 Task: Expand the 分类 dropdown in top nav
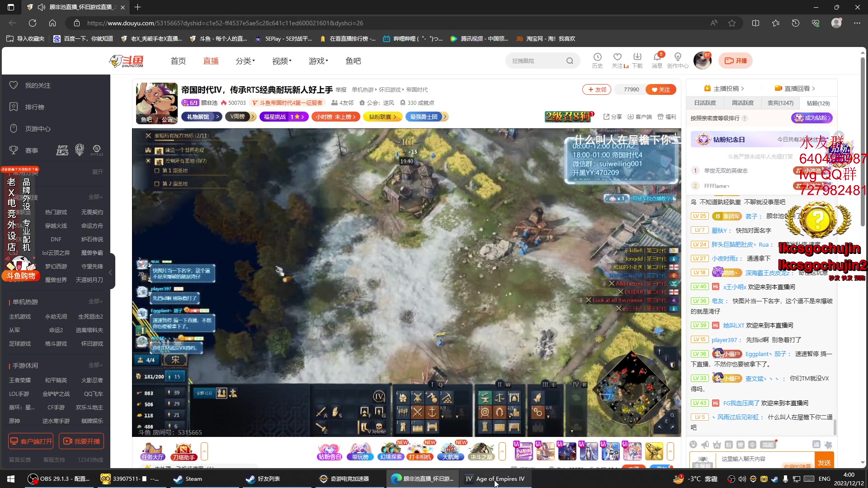[x=245, y=61]
